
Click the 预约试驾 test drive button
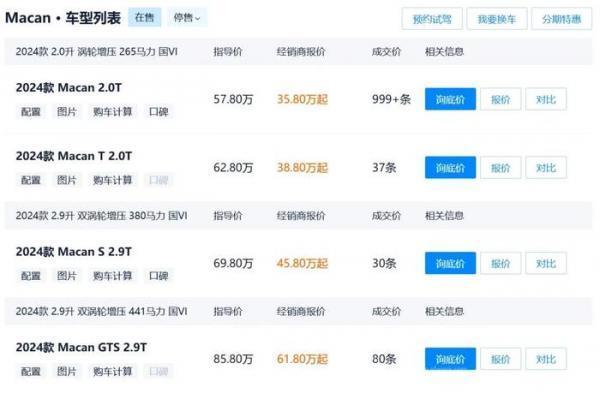pos(432,19)
